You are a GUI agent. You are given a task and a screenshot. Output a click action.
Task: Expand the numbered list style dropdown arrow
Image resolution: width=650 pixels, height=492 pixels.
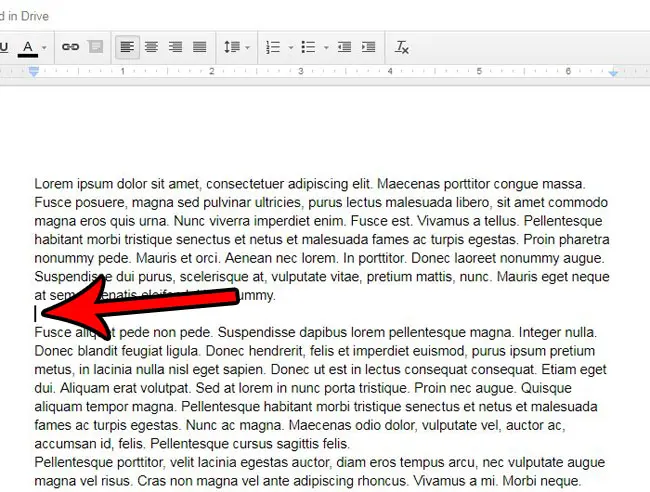(x=290, y=47)
